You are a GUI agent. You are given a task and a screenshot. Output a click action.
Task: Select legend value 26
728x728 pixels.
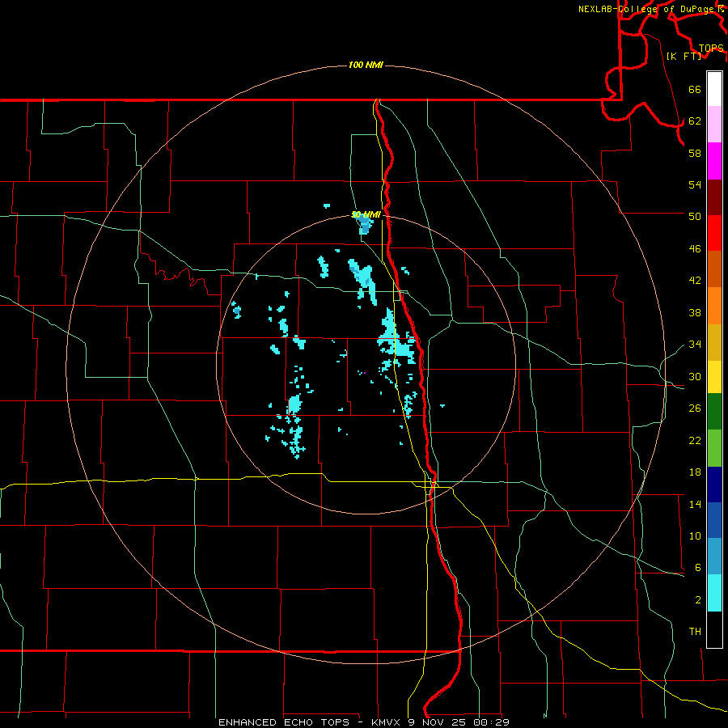(695, 408)
